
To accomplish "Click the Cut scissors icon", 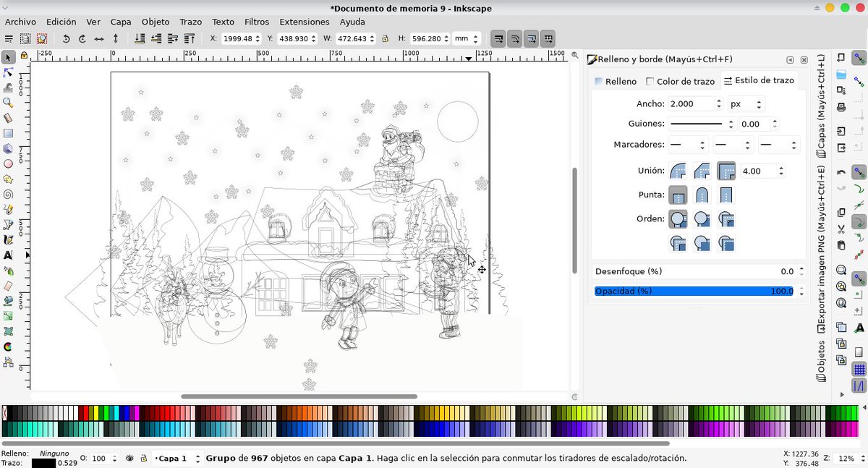I will (x=841, y=229).
